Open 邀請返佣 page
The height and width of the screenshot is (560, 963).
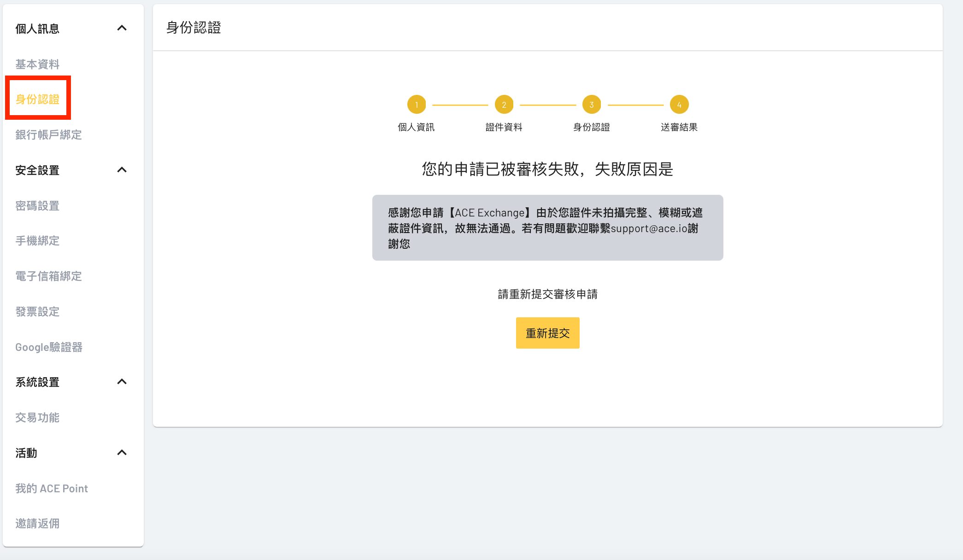37,523
